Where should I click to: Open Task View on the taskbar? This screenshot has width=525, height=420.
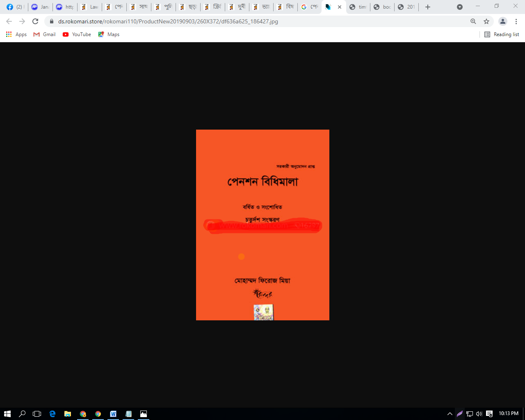click(37, 414)
